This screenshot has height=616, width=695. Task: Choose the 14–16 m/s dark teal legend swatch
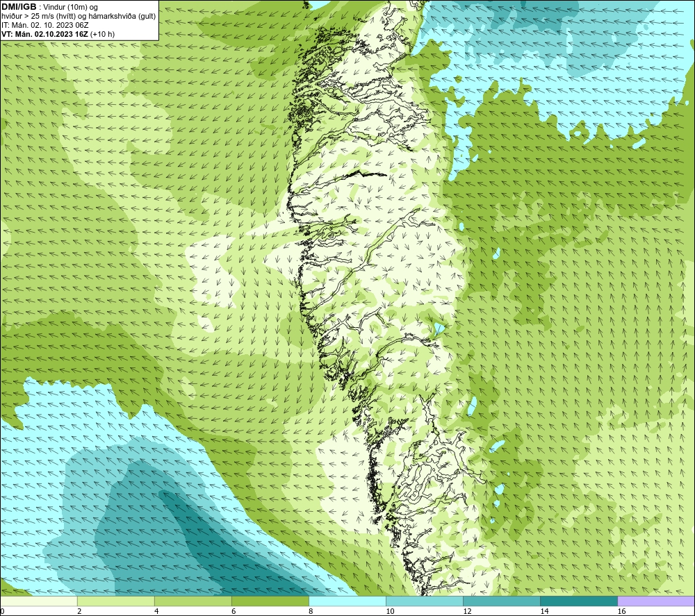point(579,601)
